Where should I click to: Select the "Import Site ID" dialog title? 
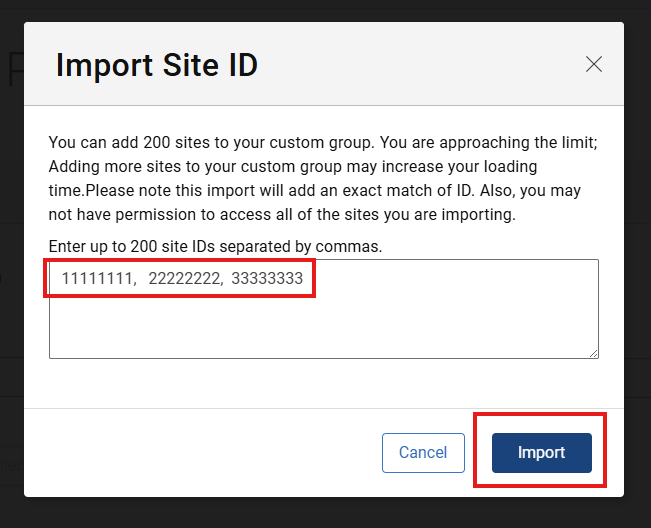click(x=157, y=66)
